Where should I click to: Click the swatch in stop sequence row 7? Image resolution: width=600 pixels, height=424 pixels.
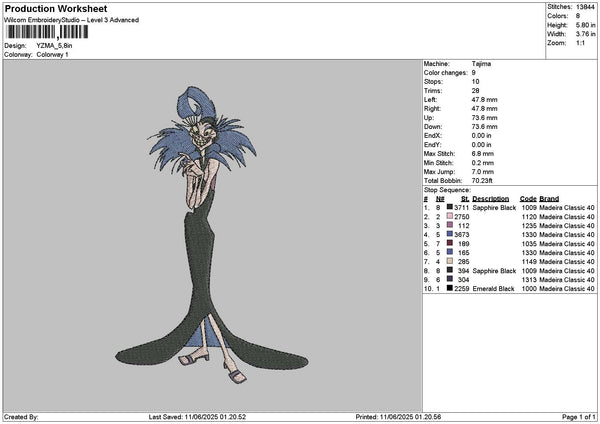click(450, 261)
